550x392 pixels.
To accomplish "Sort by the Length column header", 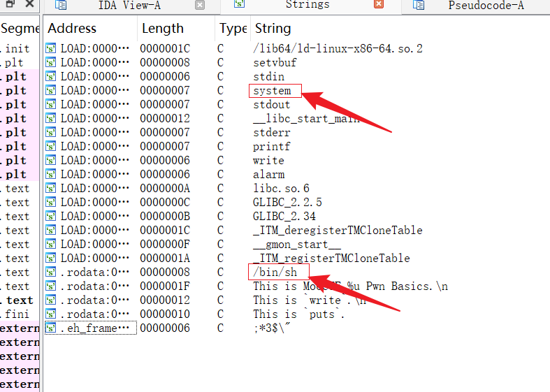I will (x=162, y=29).
